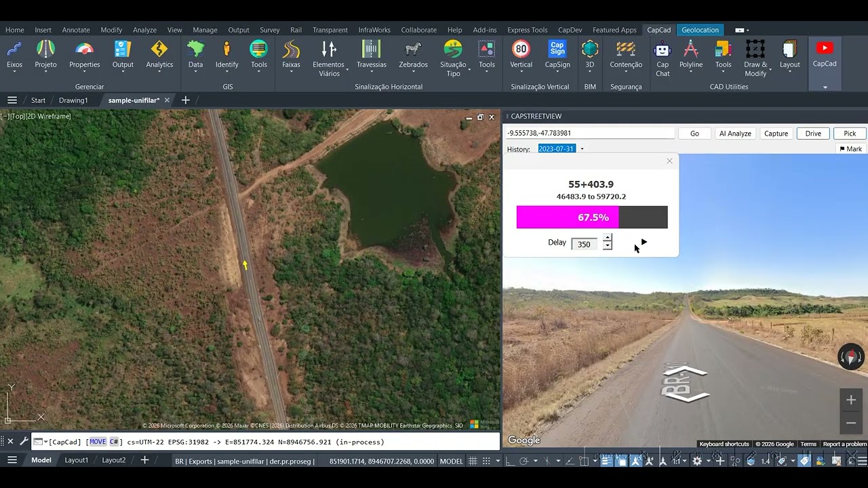Viewport: 868px width, 488px height.
Task: Open the Analytics road sign tool
Action: [159, 55]
